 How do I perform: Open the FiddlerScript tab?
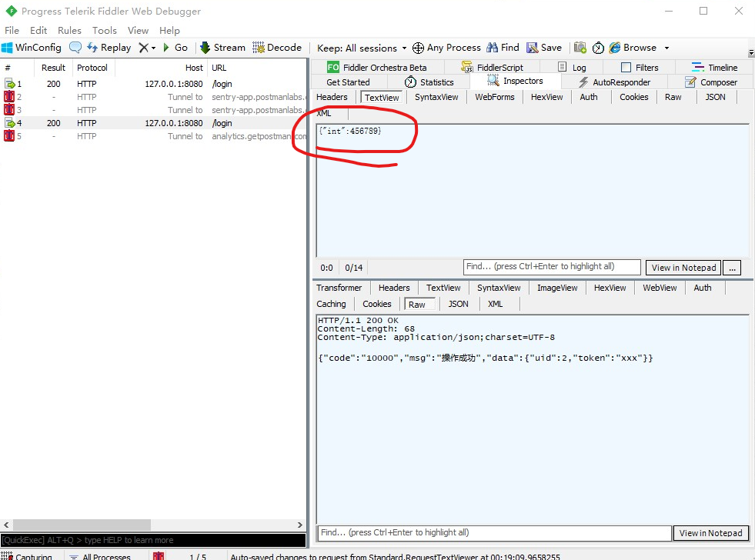[x=492, y=68]
